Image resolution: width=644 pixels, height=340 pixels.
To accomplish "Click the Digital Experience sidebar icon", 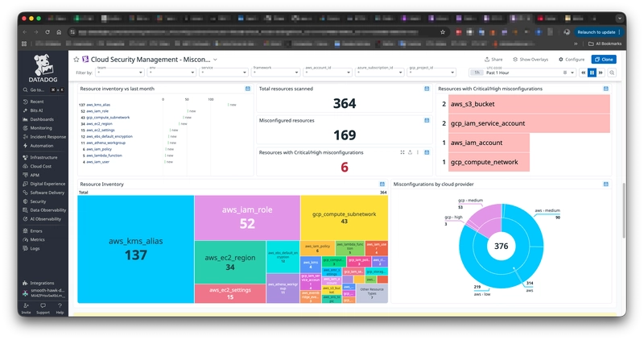I will pos(25,184).
